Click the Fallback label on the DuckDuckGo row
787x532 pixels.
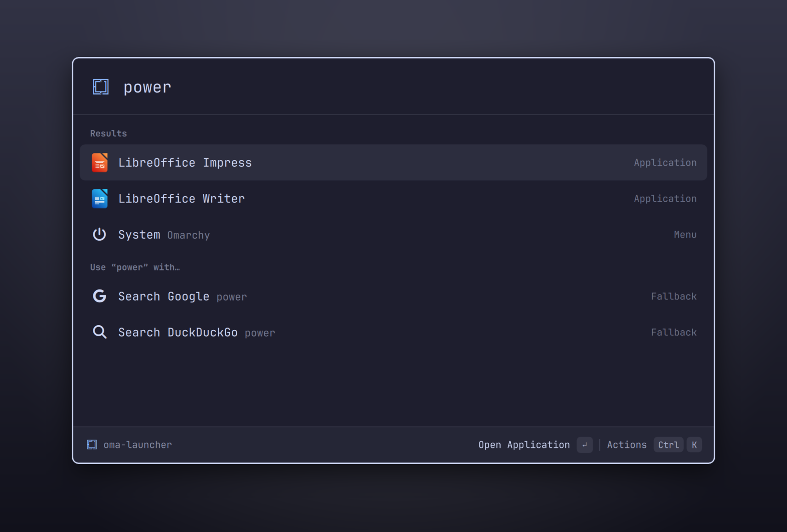pyautogui.click(x=673, y=332)
